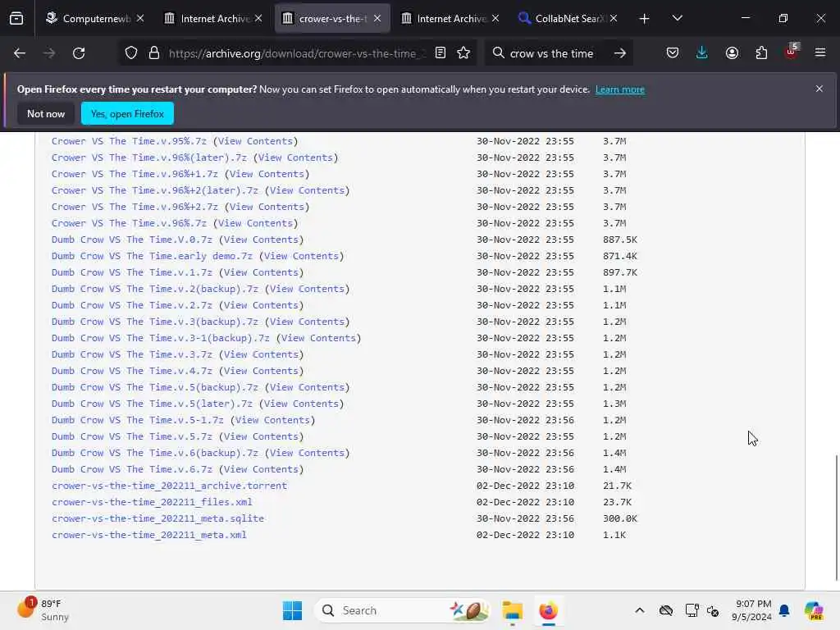The image size is (840, 630).
Task: Open crower-vs-the-time_202211_meta.xml
Action: pos(149,535)
